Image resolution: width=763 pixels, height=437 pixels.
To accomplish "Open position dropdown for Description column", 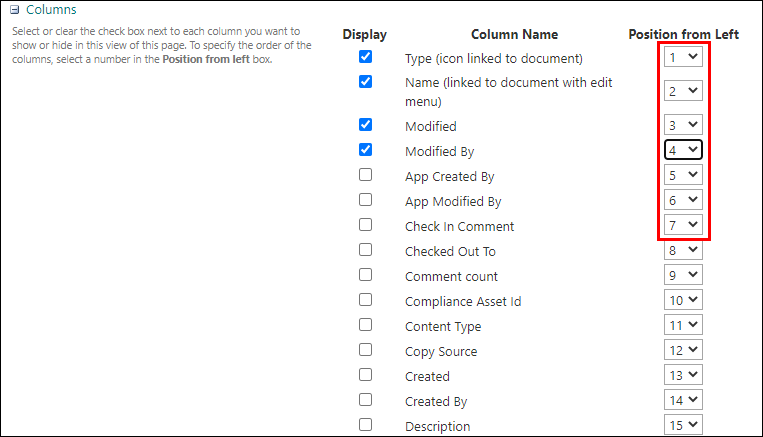I will 684,425.
